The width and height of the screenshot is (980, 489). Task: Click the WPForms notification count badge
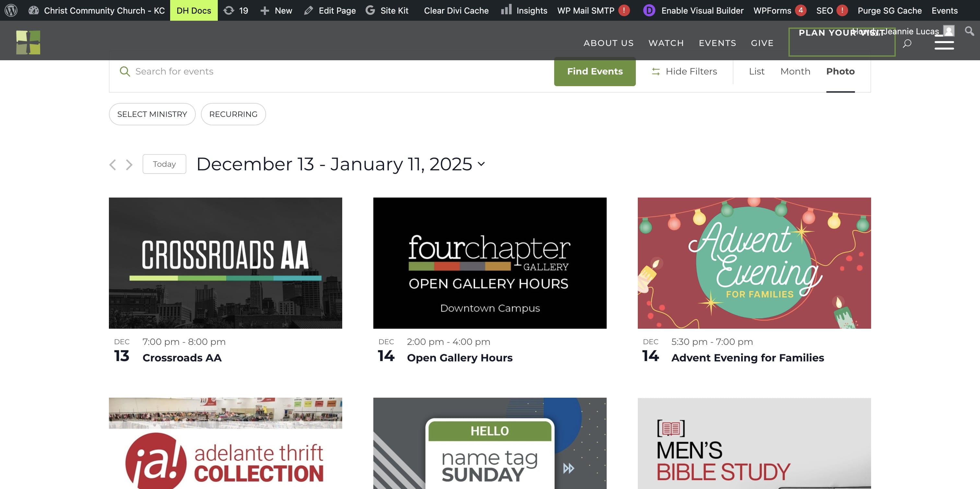point(801,10)
